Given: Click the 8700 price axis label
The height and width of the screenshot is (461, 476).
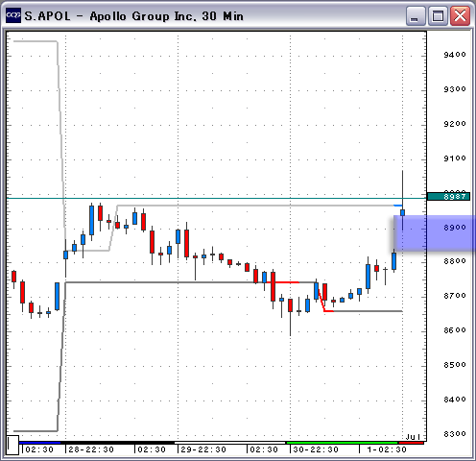Looking at the screenshot, I should [455, 296].
